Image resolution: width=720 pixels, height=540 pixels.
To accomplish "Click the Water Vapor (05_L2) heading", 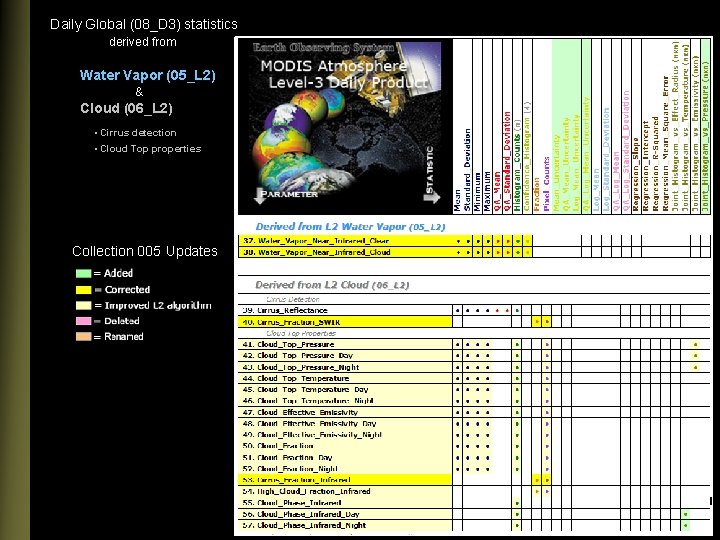I will pyautogui.click(x=147, y=75).
